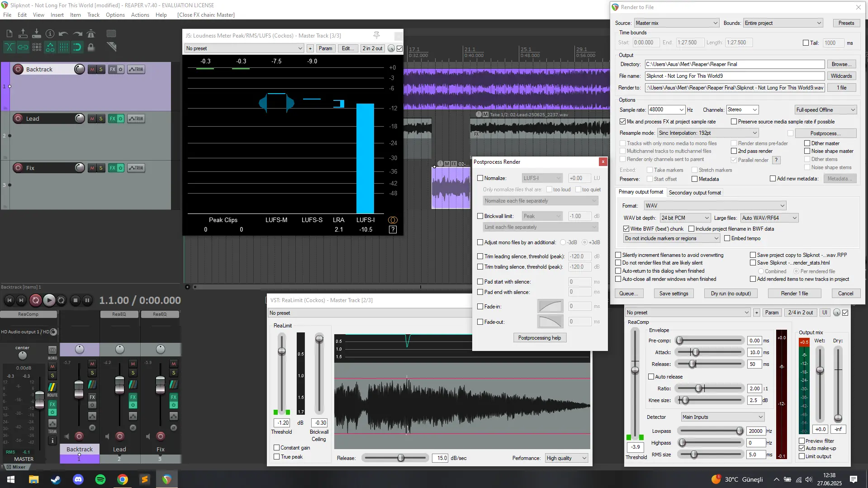Image resolution: width=868 pixels, height=488 pixels.
Task: Open Channels Stereo dropdown
Action: (742, 109)
